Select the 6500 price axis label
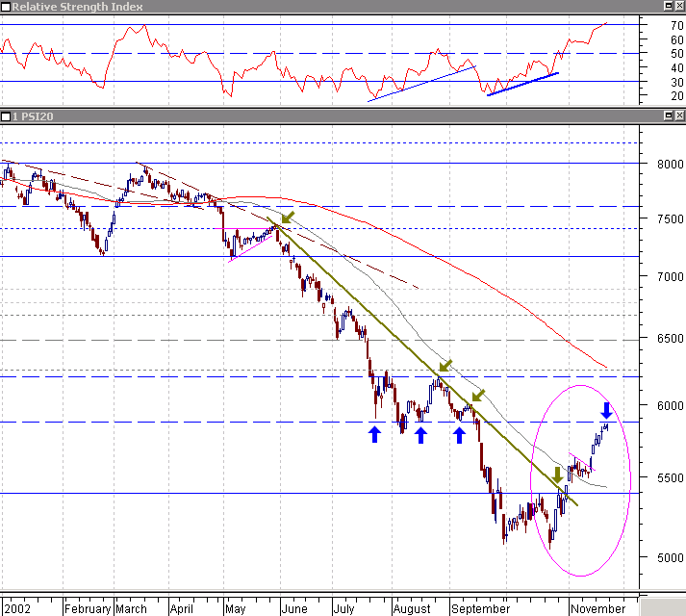The image size is (686, 616). [x=670, y=339]
